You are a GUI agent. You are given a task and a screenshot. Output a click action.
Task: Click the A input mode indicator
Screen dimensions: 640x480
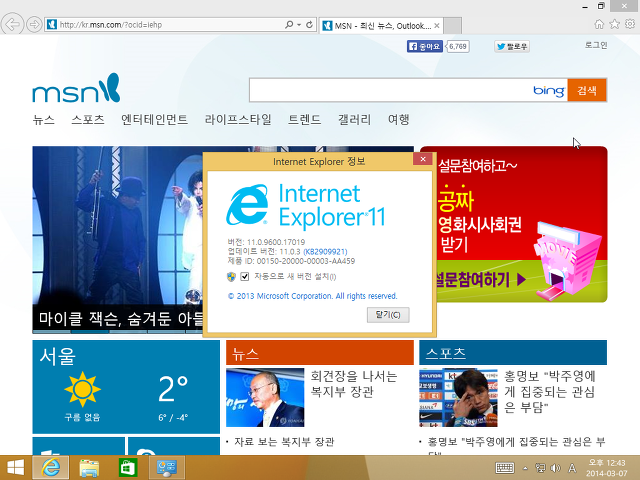tap(572, 468)
